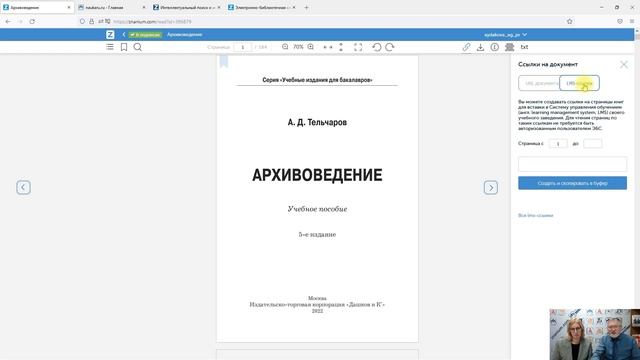640x360 pixels.
Task: Click the starting page field
Action: (x=558, y=143)
